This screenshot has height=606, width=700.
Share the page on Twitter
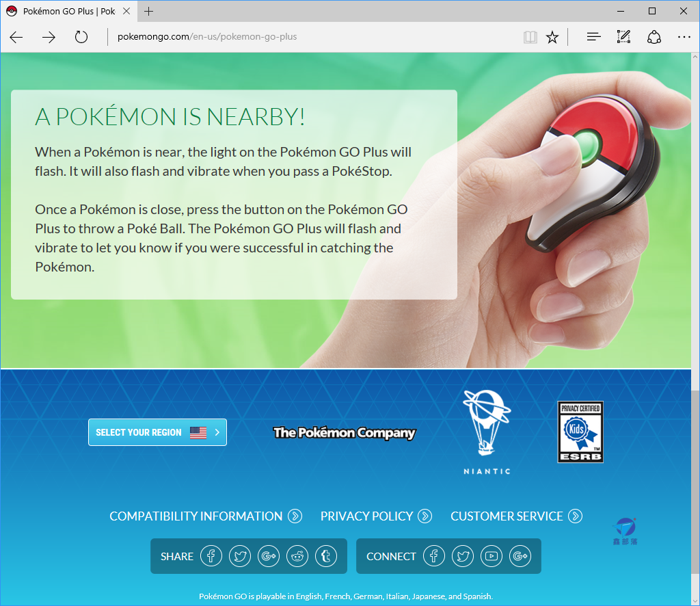(240, 556)
